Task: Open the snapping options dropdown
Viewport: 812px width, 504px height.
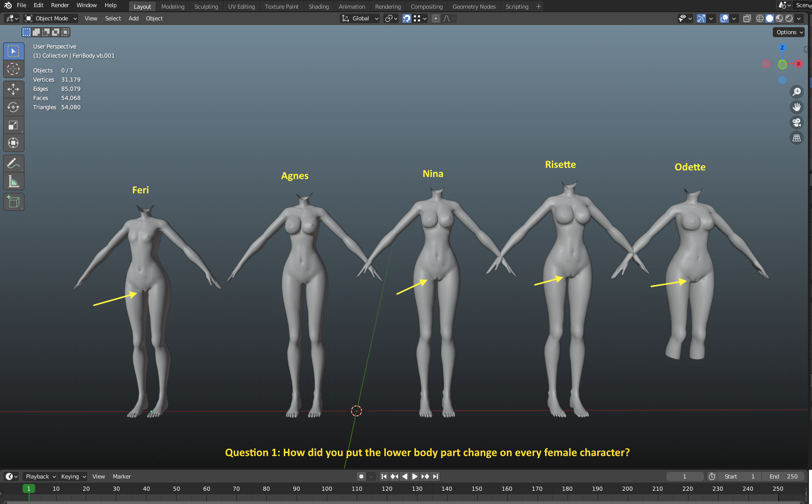Action: 420,18
